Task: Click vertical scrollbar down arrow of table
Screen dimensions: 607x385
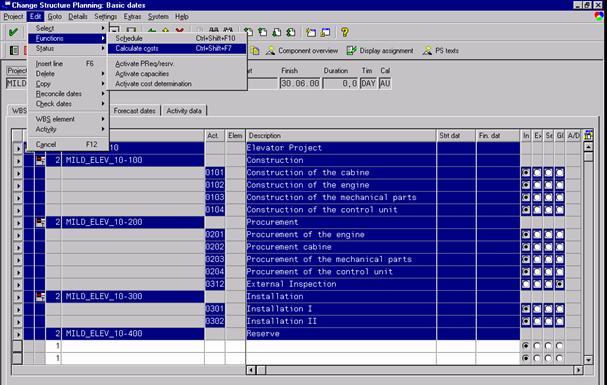Action: pyautogui.click(x=588, y=360)
